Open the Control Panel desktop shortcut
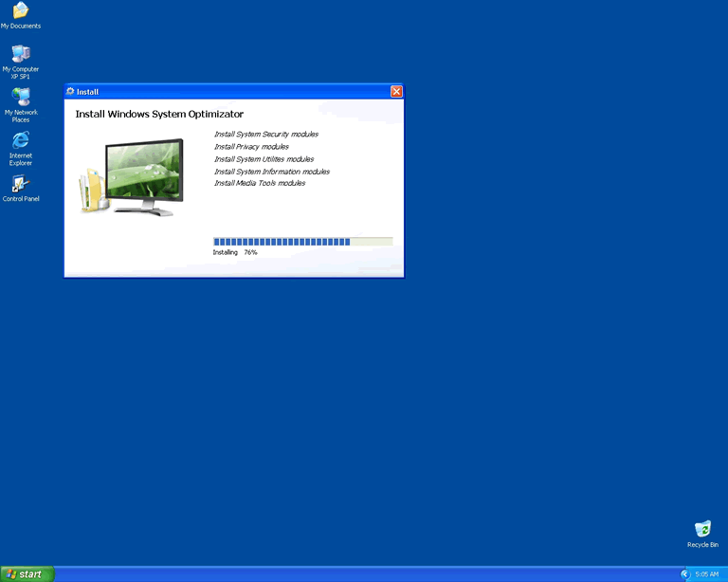Viewport: 728px width, 582px height. coord(20,184)
